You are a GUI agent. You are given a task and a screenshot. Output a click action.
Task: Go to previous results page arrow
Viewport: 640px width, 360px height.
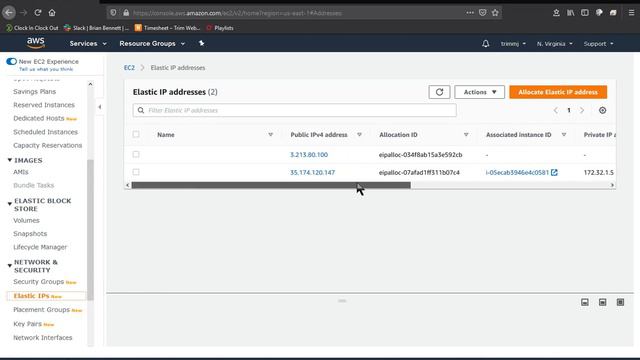point(556,110)
